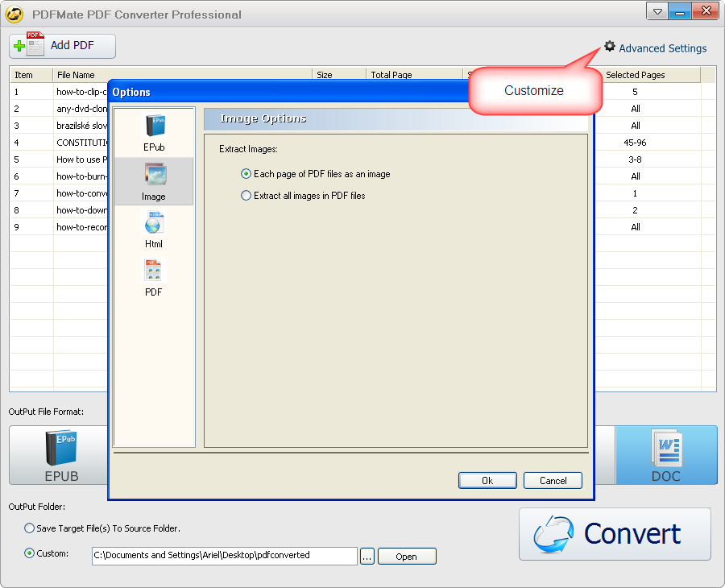Choose DOC output file format
Screen dimensions: 725x588
pyautogui.click(x=666, y=455)
